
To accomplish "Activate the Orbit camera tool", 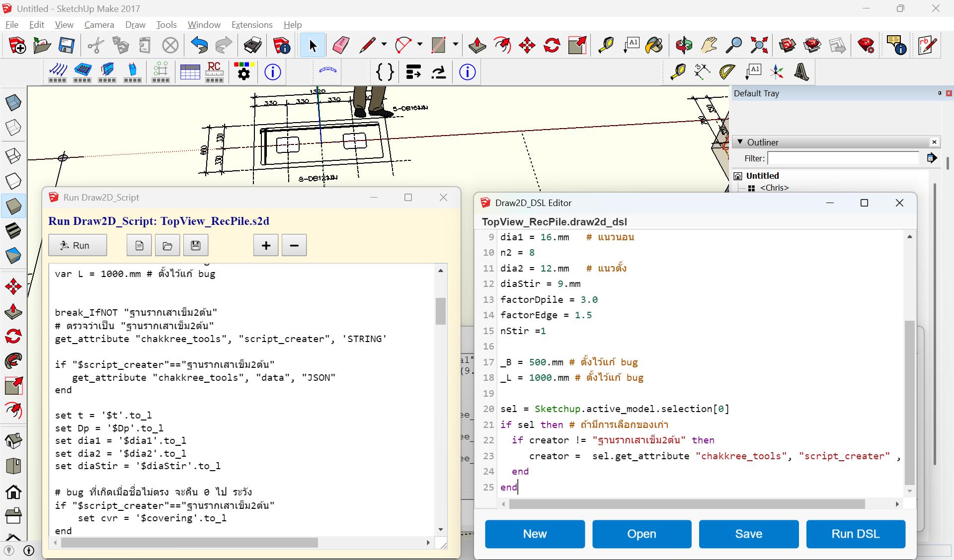I will click(684, 46).
